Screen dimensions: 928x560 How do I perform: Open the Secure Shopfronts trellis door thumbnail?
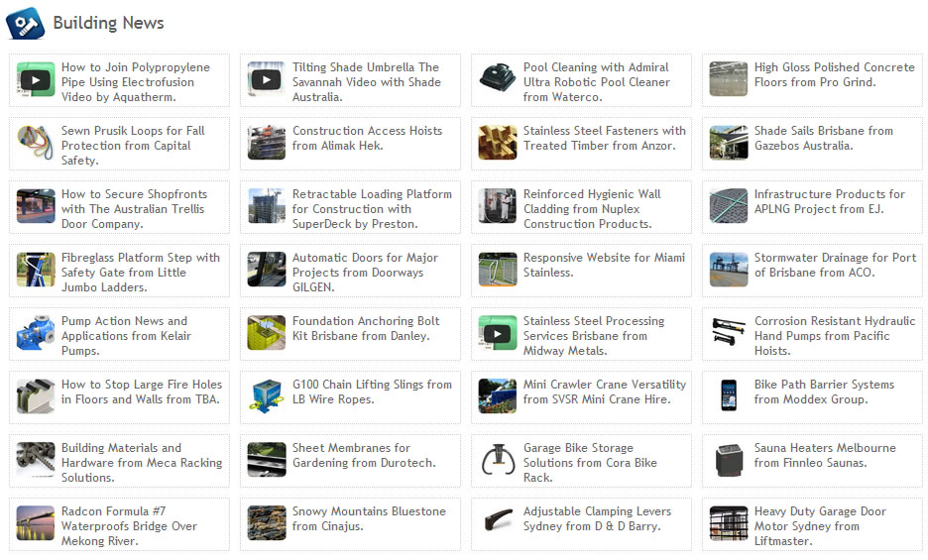coord(36,206)
